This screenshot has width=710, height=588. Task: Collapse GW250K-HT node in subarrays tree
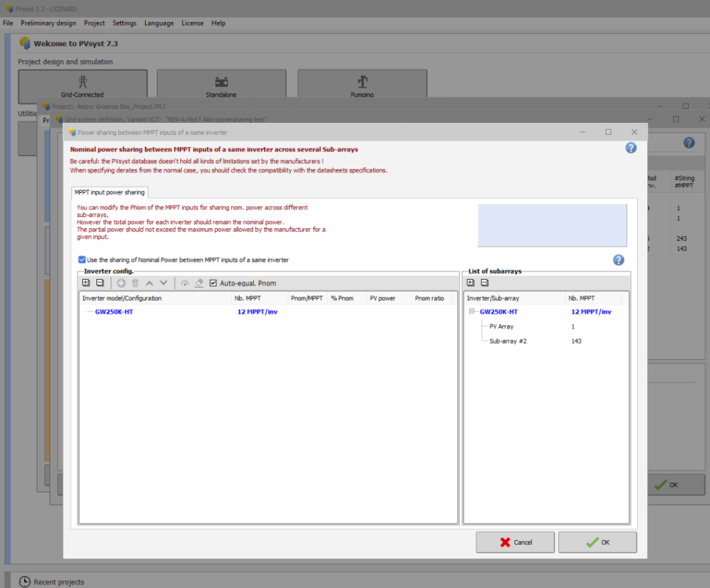472,311
